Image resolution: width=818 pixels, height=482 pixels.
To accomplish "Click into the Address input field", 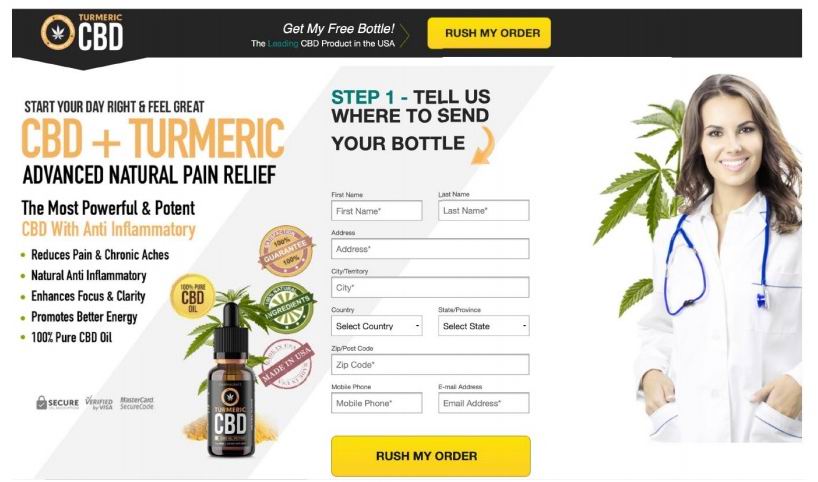I will pos(430,249).
